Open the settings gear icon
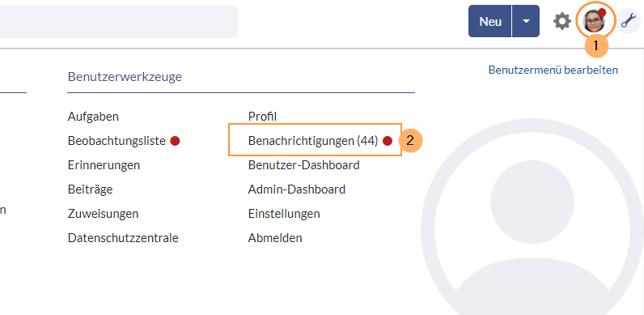644x315 pixels. [561, 21]
